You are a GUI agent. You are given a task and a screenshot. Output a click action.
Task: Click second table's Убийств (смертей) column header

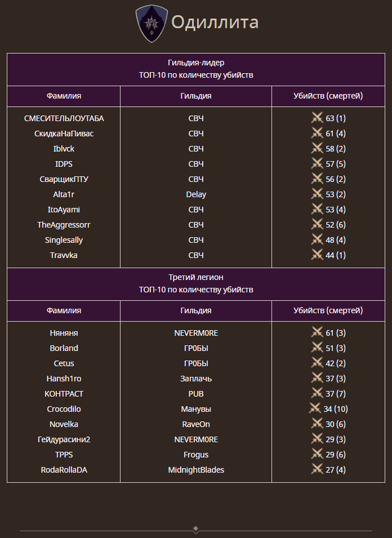[328, 310]
